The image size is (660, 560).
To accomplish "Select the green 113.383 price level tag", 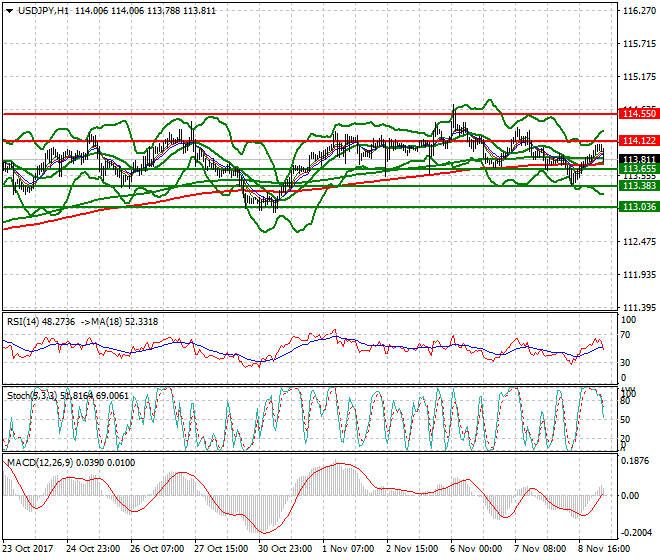I will (638, 186).
